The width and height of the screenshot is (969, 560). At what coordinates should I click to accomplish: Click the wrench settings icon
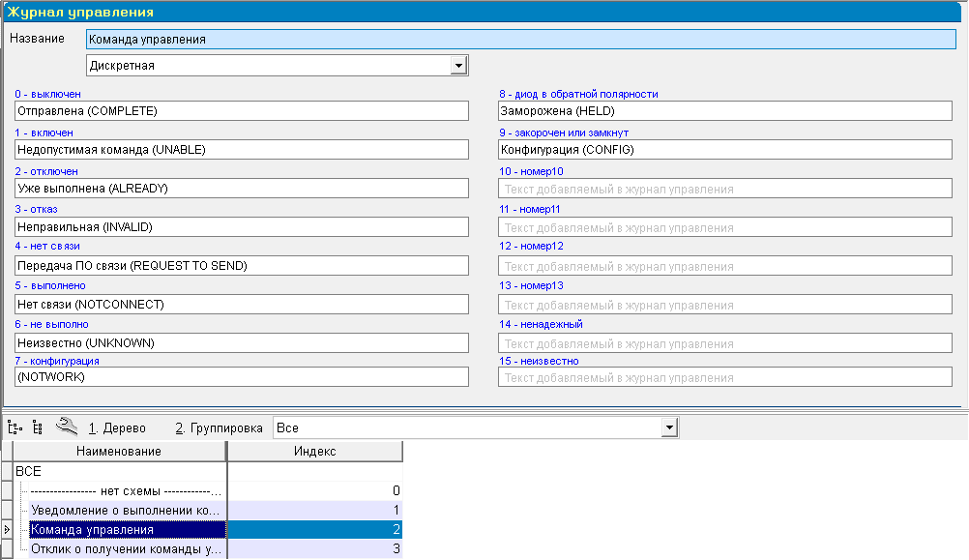[x=66, y=426]
